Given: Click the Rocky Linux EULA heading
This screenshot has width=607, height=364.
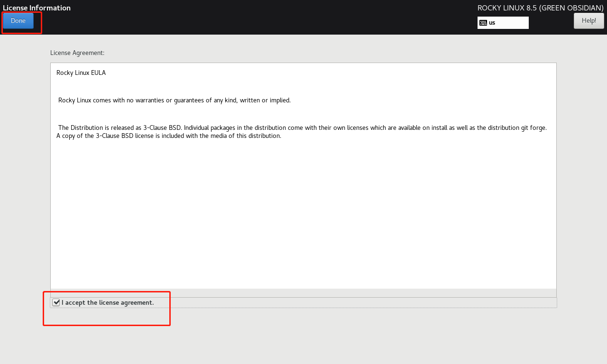Looking at the screenshot, I should [x=81, y=73].
